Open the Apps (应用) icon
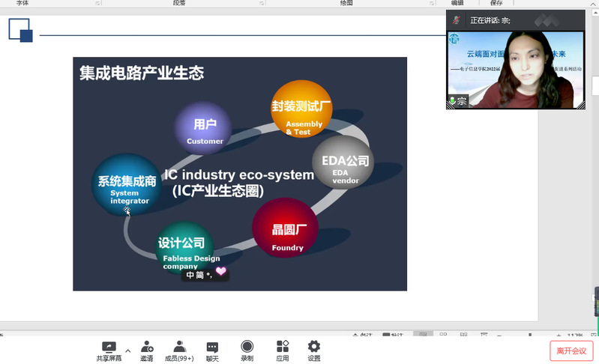Image resolution: width=599 pixels, height=364 pixels. (x=282, y=347)
